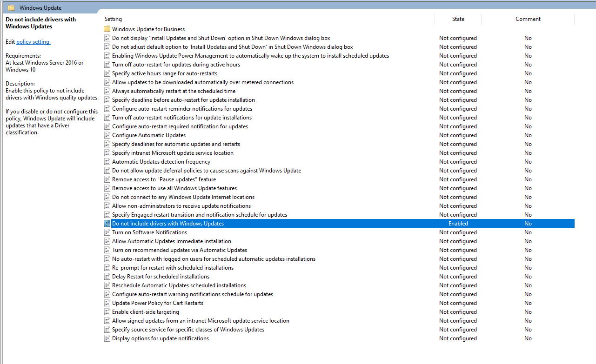Viewport: 596px width, 364px height.
Task: Click the 'No' comment in the highlighted drivers row
Action: pyautogui.click(x=528, y=224)
